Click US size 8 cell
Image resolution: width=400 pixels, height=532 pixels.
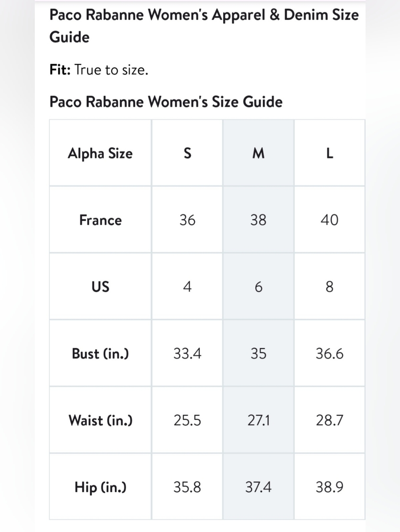[330, 286]
